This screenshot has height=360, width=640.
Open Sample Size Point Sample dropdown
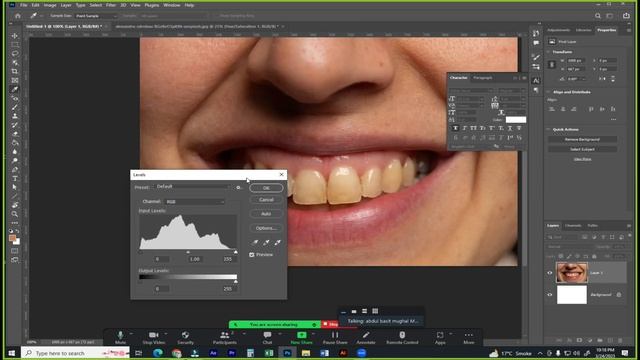point(96,16)
